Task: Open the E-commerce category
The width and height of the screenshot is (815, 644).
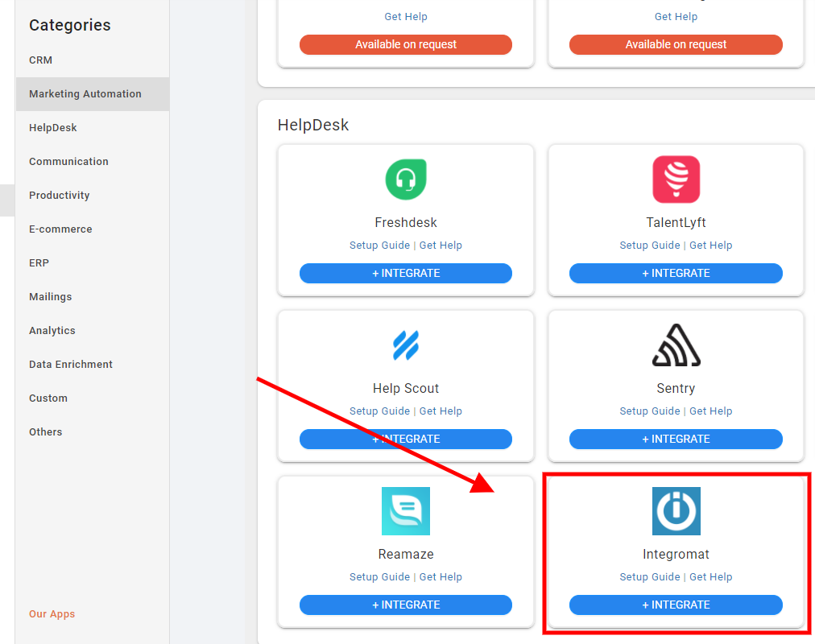Action: 93,229
